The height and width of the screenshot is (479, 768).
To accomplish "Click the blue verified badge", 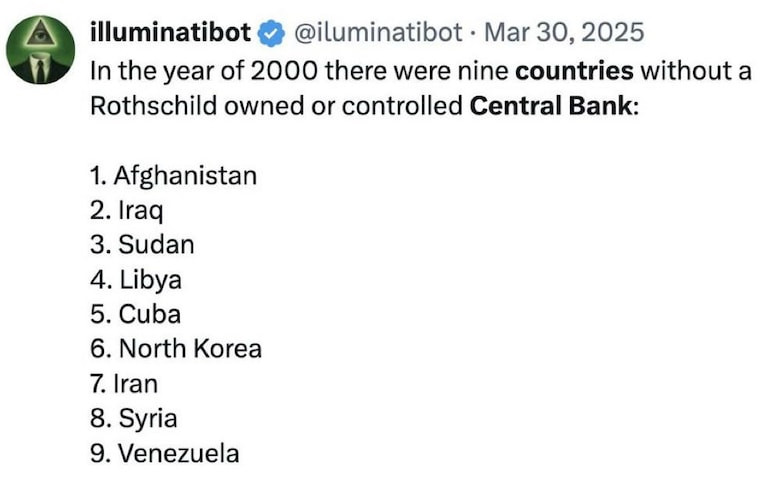I will click(x=269, y=34).
